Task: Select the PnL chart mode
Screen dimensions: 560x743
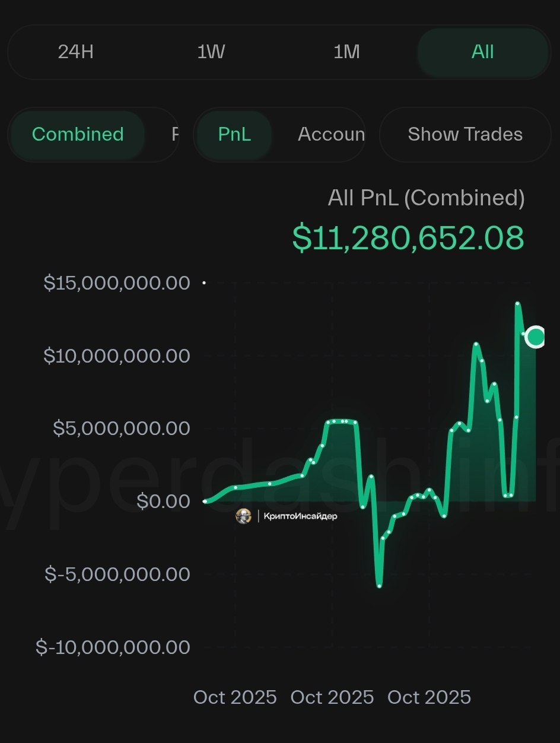Action: click(234, 134)
